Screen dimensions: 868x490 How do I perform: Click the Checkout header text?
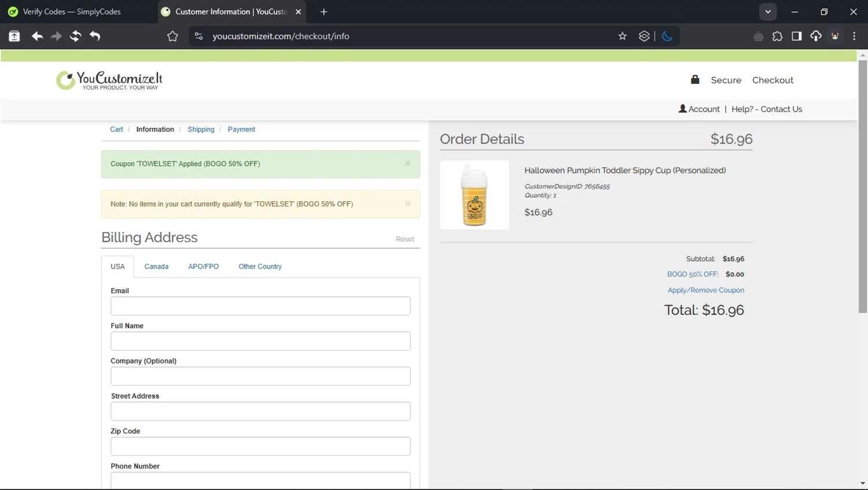click(773, 80)
